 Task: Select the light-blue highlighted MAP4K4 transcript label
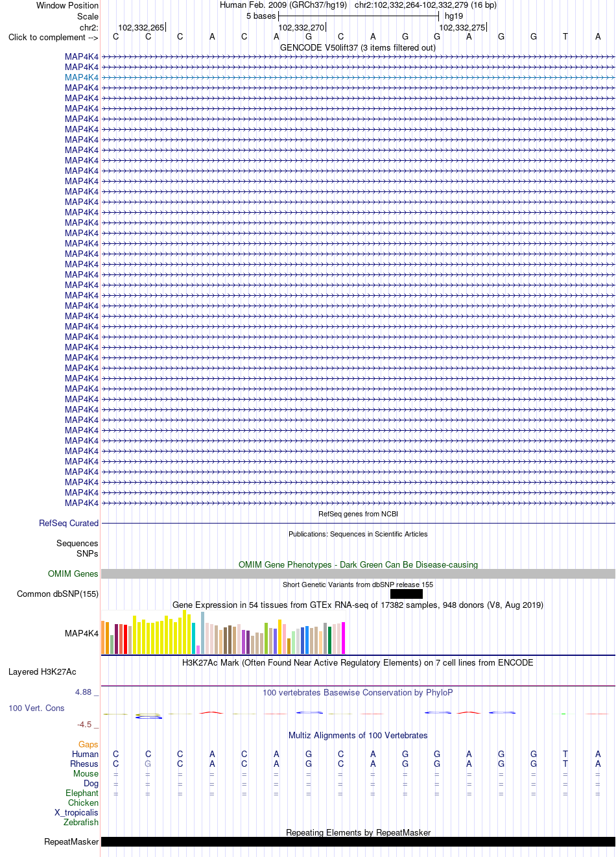[82, 77]
